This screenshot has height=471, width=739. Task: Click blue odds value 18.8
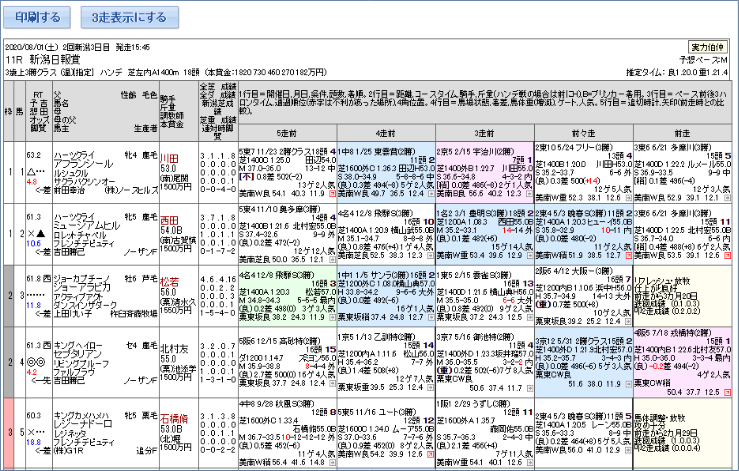click(x=33, y=442)
